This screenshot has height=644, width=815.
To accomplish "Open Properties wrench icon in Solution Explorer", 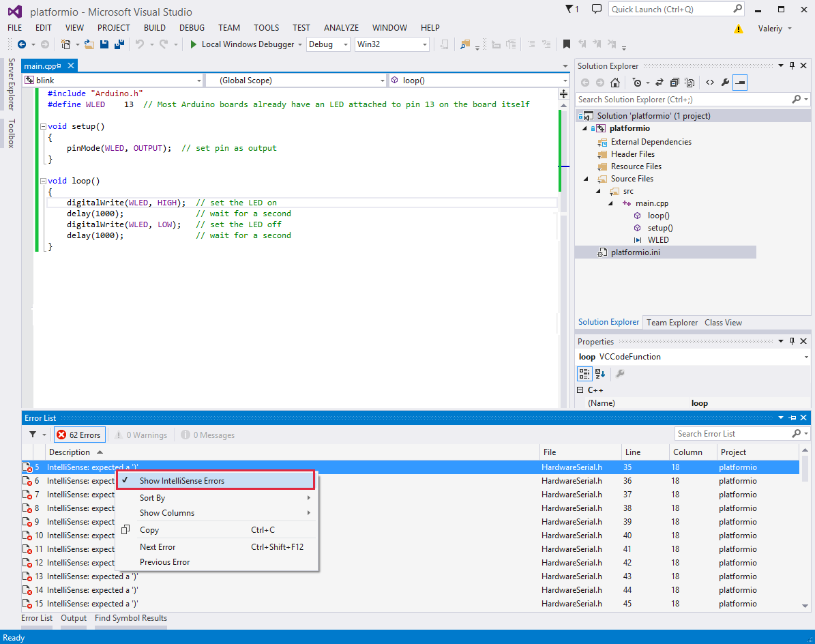I will click(725, 82).
